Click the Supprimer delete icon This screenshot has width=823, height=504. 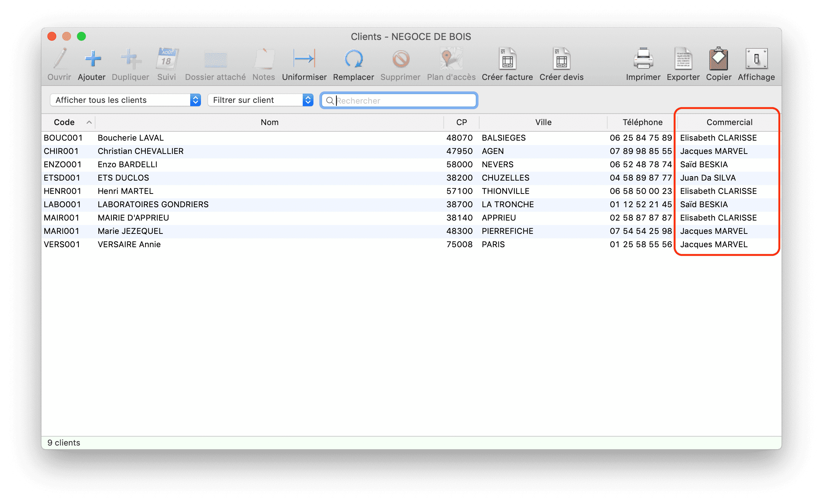400,59
